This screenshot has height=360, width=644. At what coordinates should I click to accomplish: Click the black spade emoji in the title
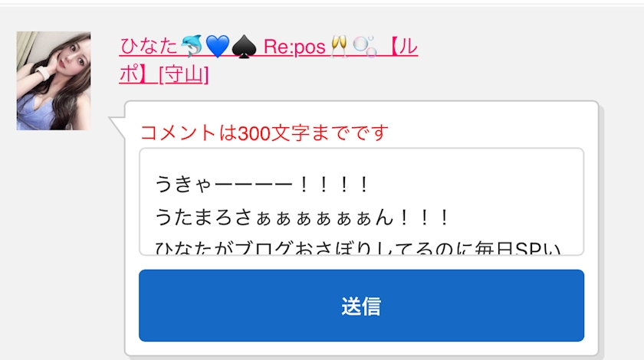244,47
